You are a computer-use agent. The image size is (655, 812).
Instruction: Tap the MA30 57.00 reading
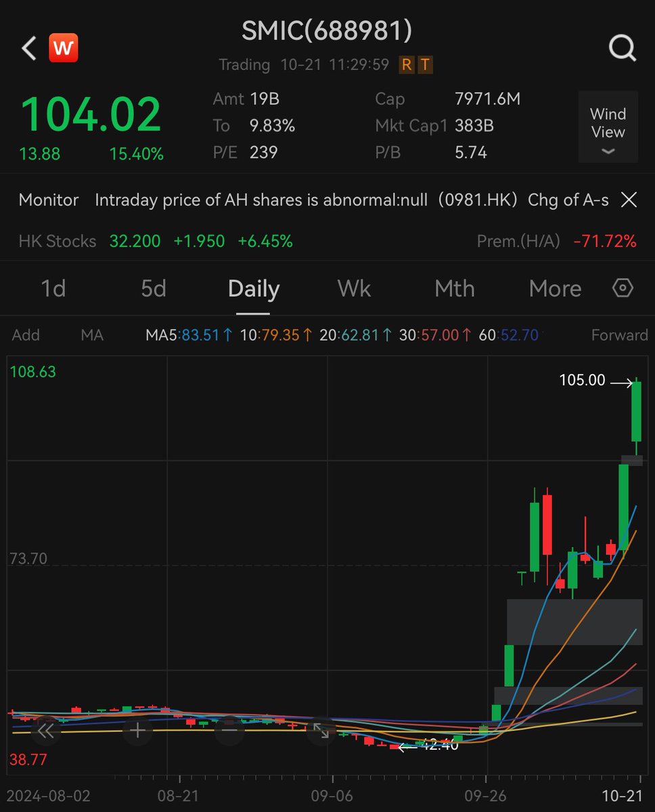coord(435,335)
